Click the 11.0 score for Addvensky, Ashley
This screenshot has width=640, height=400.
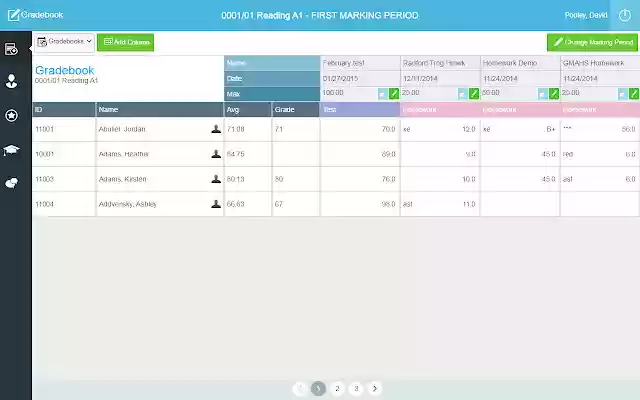point(469,204)
